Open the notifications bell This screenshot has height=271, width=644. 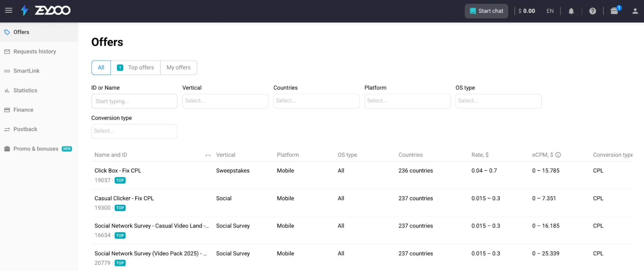tap(571, 11)
